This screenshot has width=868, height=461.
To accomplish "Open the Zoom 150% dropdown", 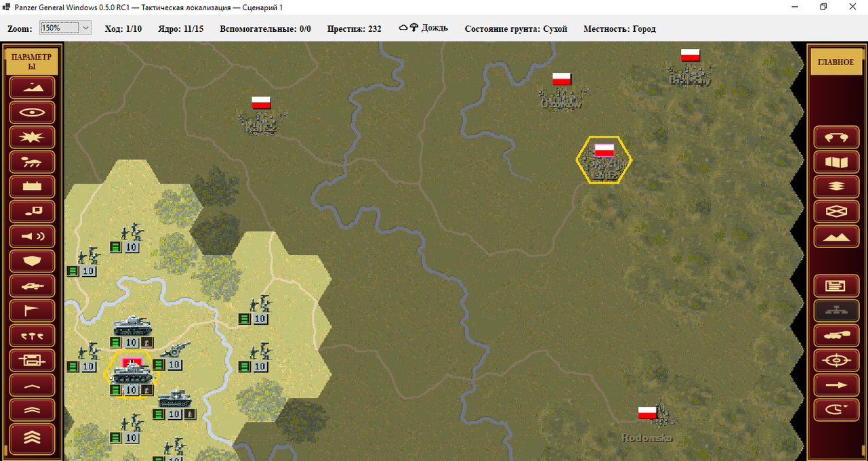I will [x=65, y=28].
